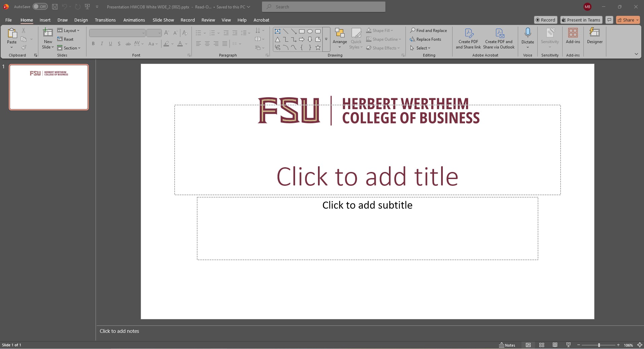Open the Design tab
This screenshot has width=644, height=349.
tap(81, 20)
